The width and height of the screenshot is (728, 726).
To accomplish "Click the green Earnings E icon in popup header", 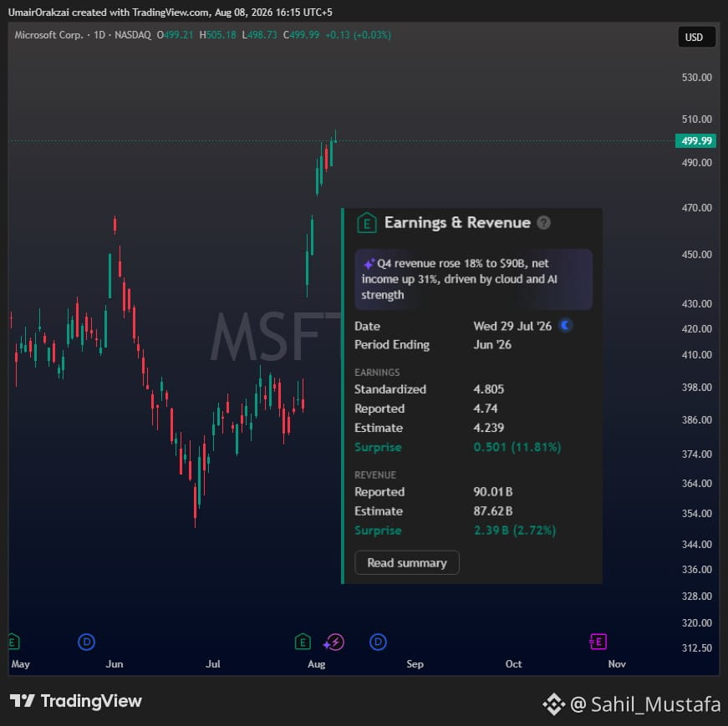I will (x=367, y=223).
